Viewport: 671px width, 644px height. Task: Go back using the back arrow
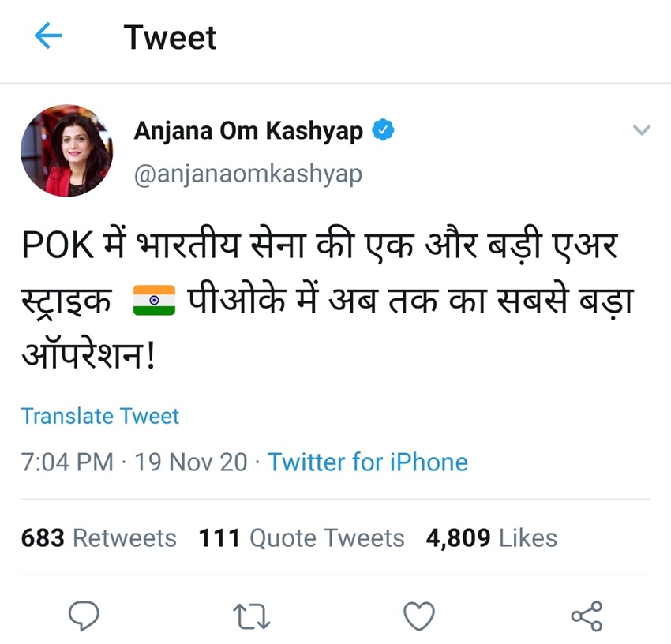(48, 36)
